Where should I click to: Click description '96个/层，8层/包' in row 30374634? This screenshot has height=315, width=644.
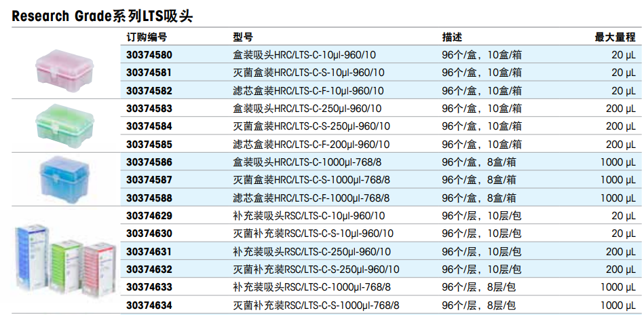pyautogui.click(x=479, y=305)
